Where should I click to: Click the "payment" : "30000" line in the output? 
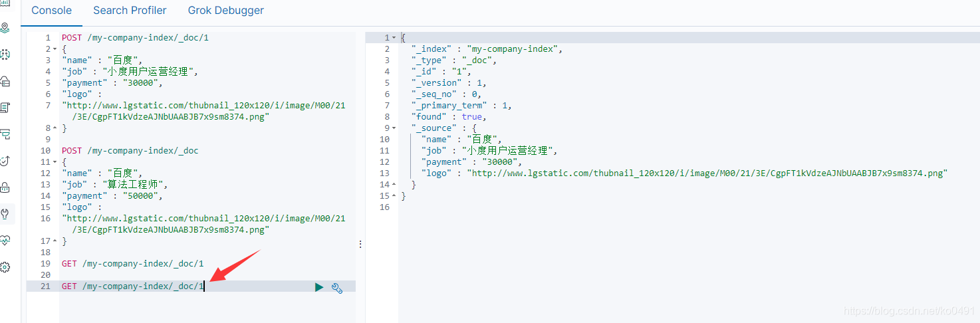pyautogui.click(x=472, y=162)
